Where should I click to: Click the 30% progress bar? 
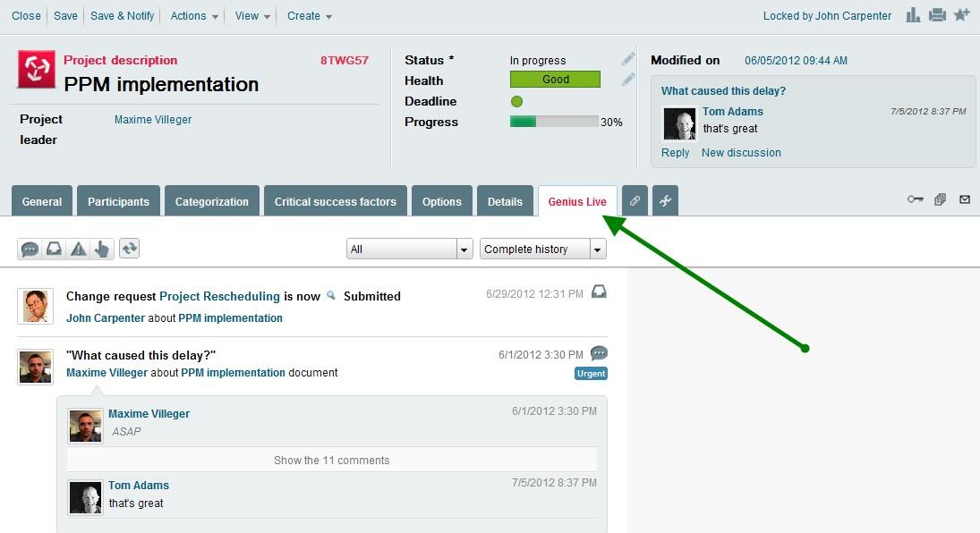pos(554,122)
